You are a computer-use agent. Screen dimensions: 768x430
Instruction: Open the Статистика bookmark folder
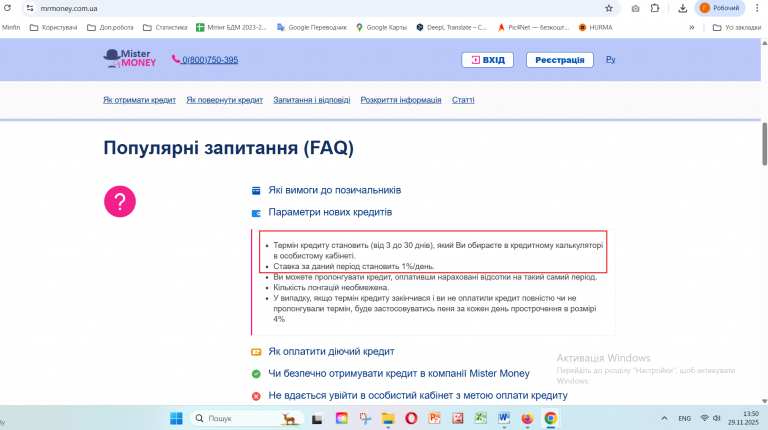coord(165,27)
